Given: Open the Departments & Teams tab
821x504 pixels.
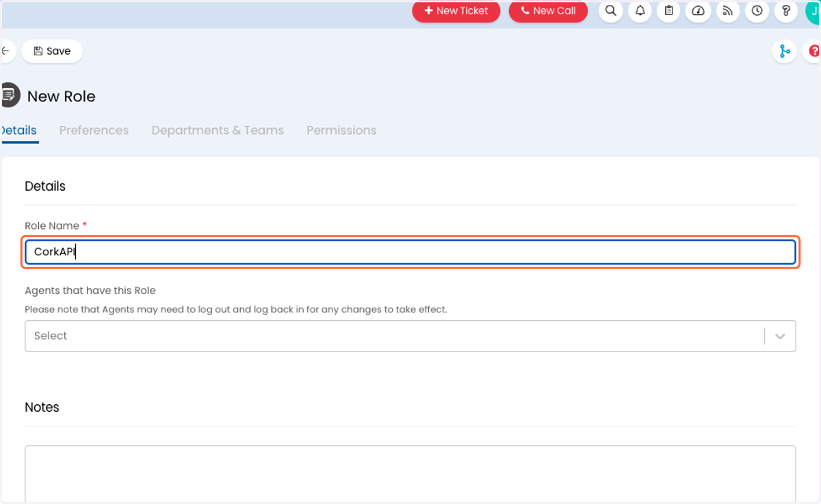Looking at the screenshot, I should click(218, 130).
